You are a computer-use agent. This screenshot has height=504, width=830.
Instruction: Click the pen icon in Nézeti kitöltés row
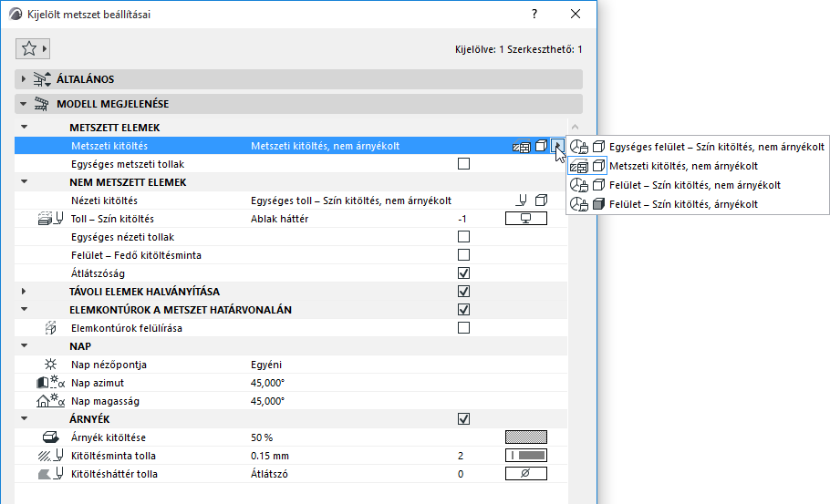522,201
